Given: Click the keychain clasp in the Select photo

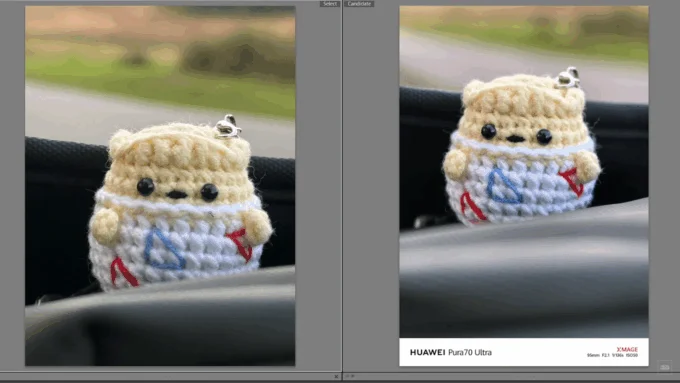Looking at the screenshot, I should tap(228, 126).
